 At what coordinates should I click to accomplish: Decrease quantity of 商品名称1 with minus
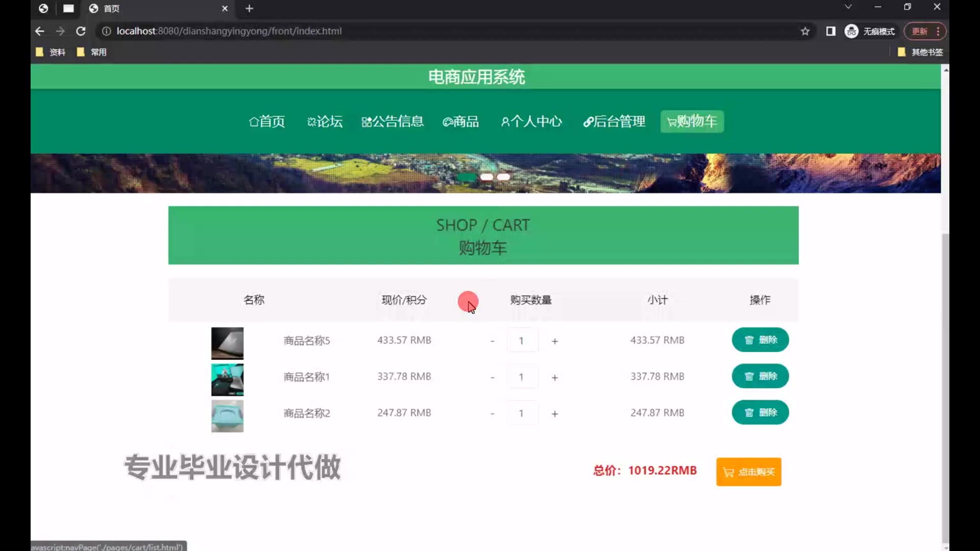coord(492,378)
